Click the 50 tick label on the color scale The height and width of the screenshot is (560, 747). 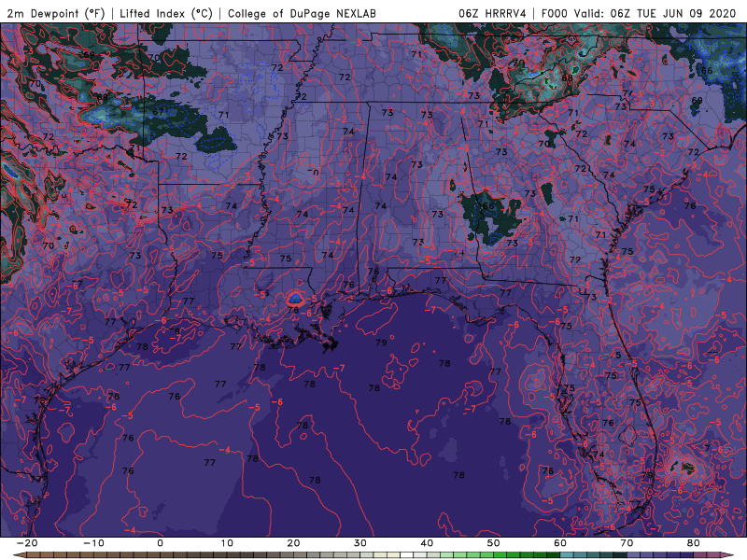click(494, 543)
